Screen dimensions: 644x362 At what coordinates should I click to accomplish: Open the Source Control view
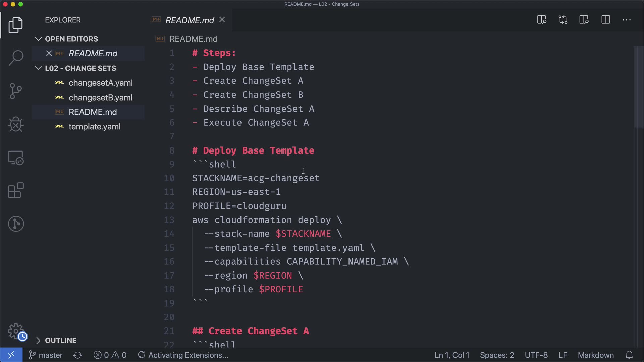coord(16,91)
